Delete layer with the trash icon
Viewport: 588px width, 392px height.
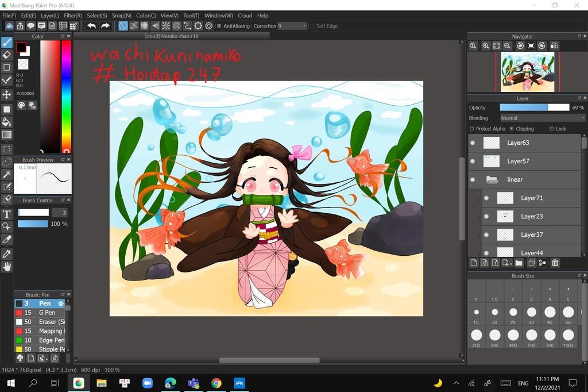coord(555,263)
